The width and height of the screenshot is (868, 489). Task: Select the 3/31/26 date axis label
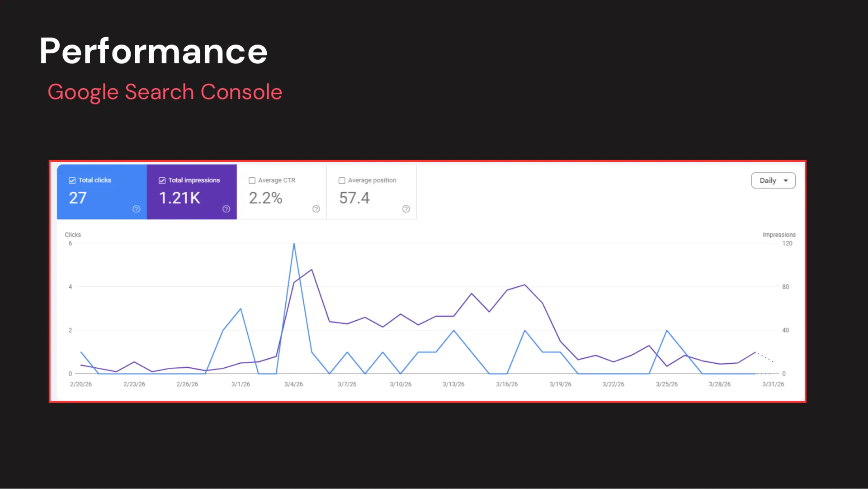pos(773,385)
